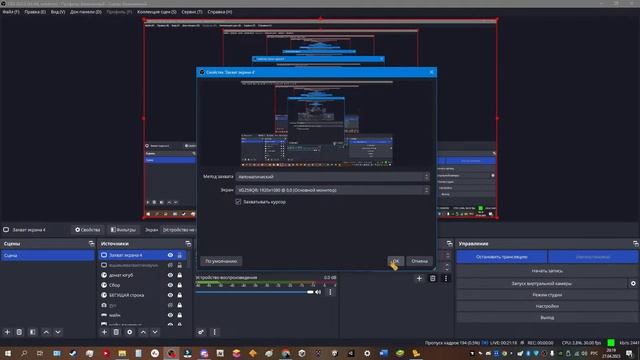Screen dimensions: 640x360
Task: Add a new scene with plus icon
Action: click(7, 332)
